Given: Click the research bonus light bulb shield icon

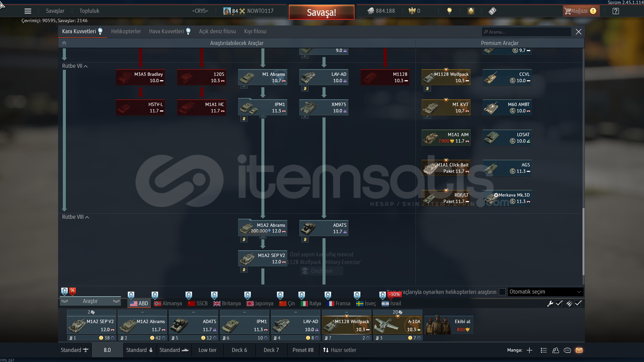Looking at the screenshot, I should coord(65,291).
